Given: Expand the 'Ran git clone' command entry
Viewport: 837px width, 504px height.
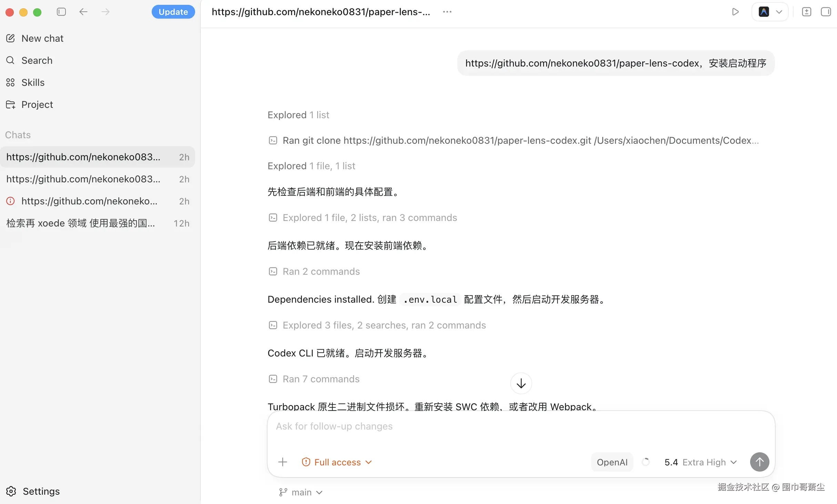Looking at the screenshot, I should [514, 140].
